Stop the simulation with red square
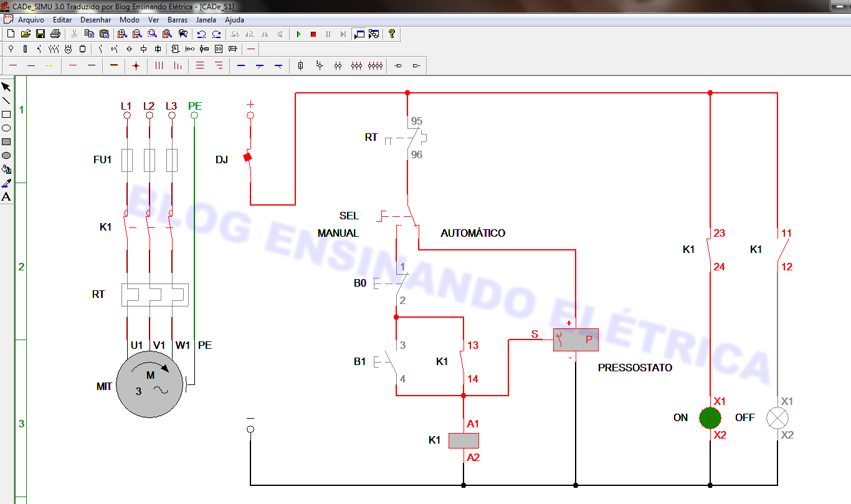Image resolution: width=851 pixels, height=504 pixels. click(x=313, y=34)
